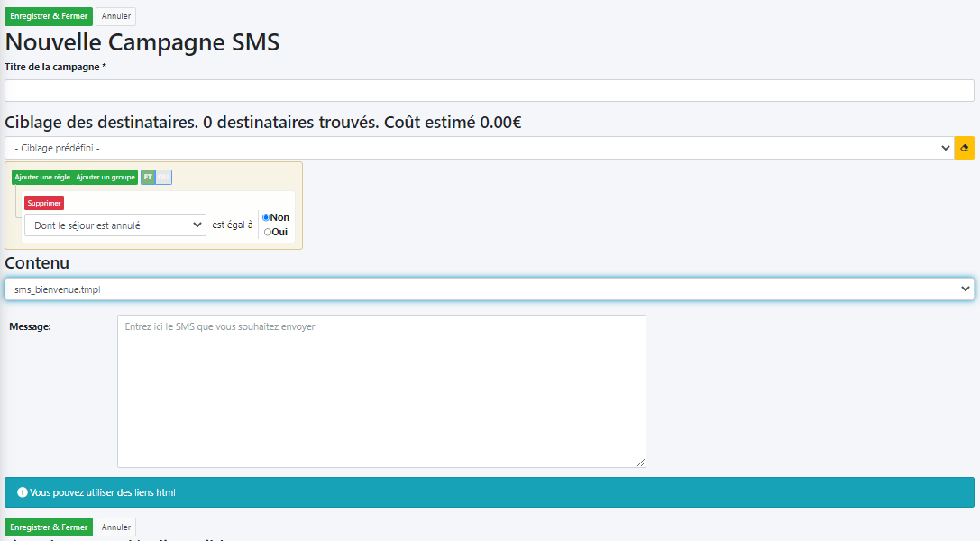The height and width of the screenshot is (541, 980).
Task: Choose the Oui radio option
Action: pyautogui.click(x=267, y=232)
